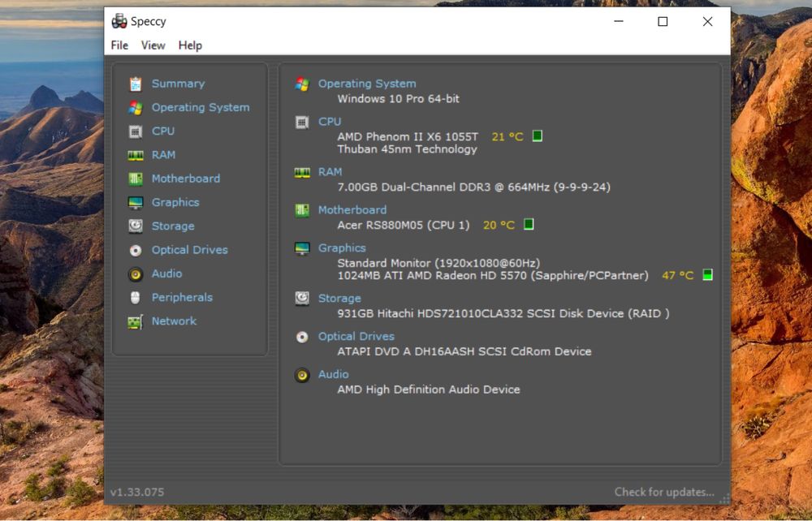Open the Audio sidebar section

click(166, 274)
